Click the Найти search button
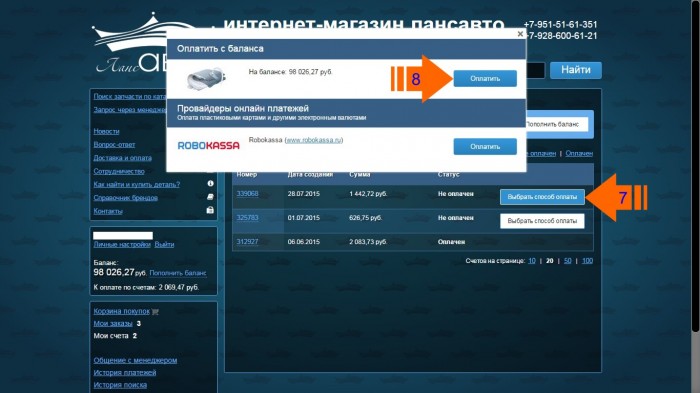This screenshot has width=700, height=393. coord(575,70)
